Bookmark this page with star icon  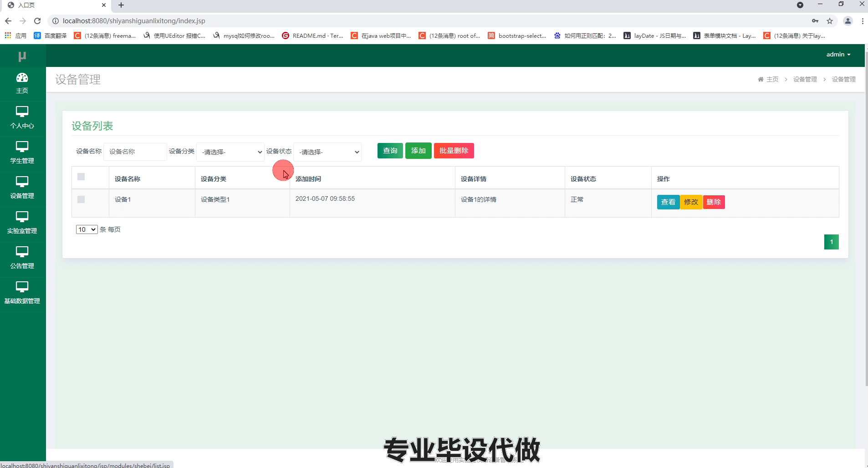point(830,21)
